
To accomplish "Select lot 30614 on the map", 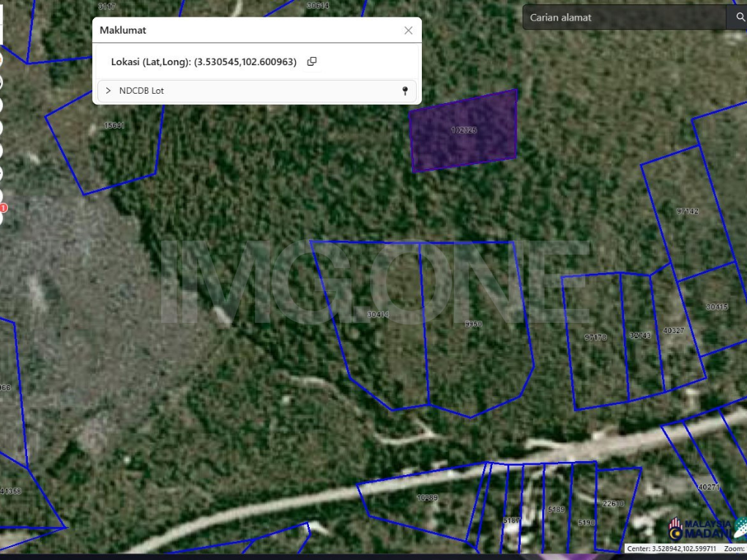I will point(318,6).
